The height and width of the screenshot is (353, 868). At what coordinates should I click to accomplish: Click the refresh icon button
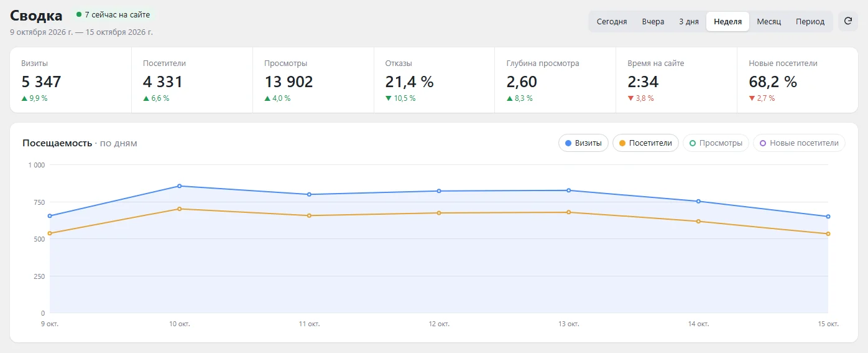pos(848,21)
